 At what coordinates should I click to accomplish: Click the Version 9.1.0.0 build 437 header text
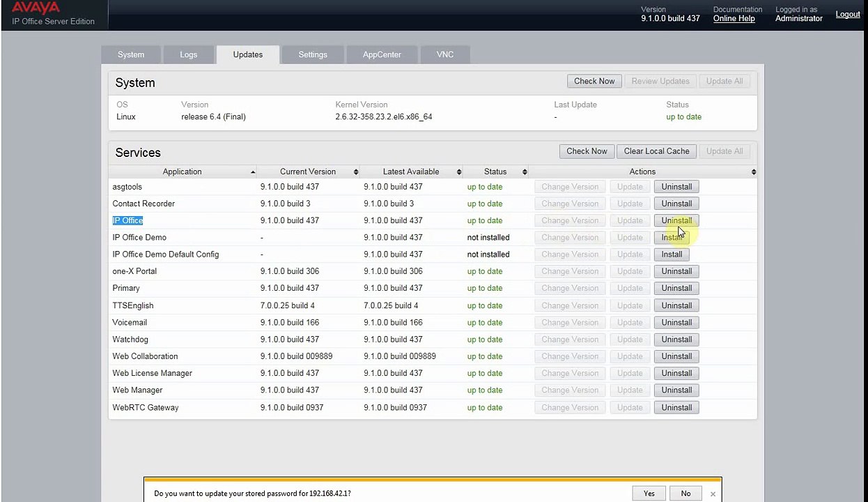coord(670,18)
